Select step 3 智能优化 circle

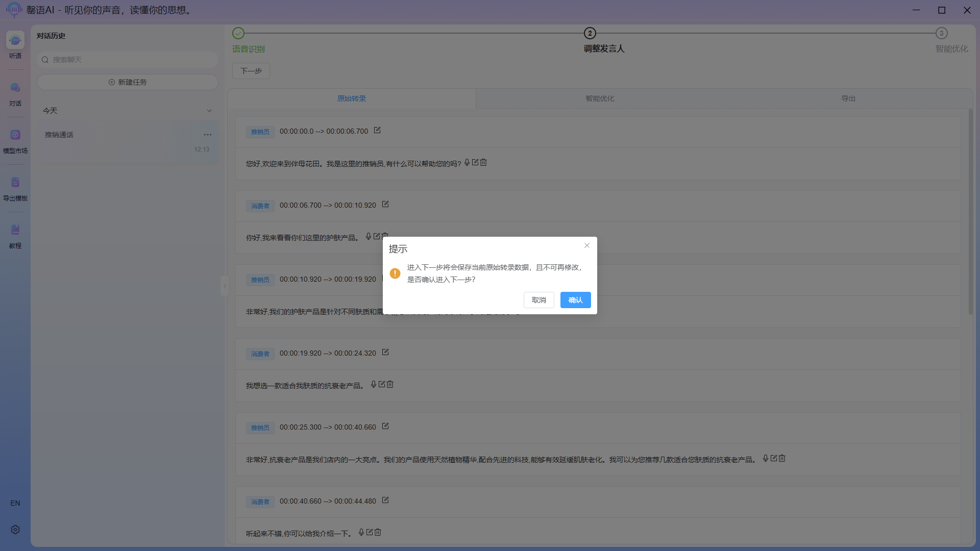pos(942,33)
